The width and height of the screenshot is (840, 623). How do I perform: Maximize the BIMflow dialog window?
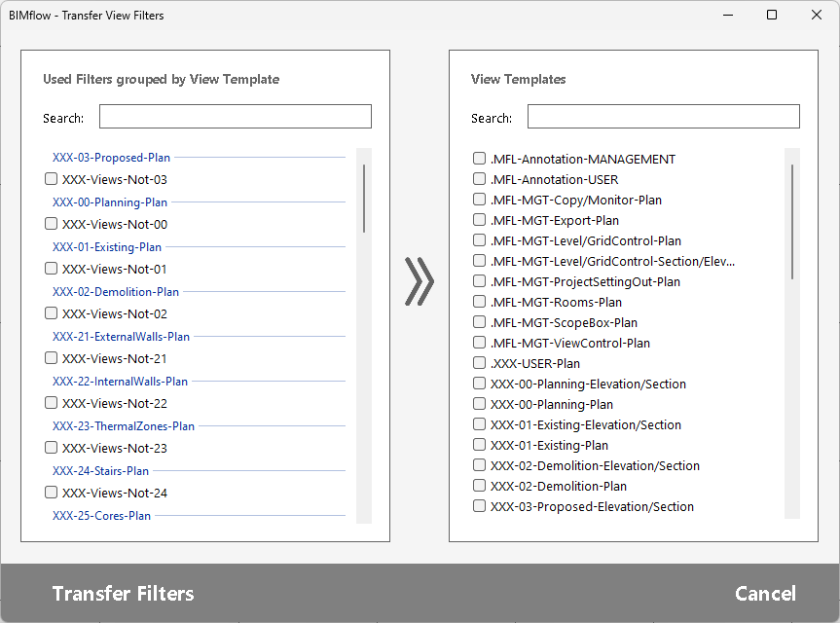point(772,15)
